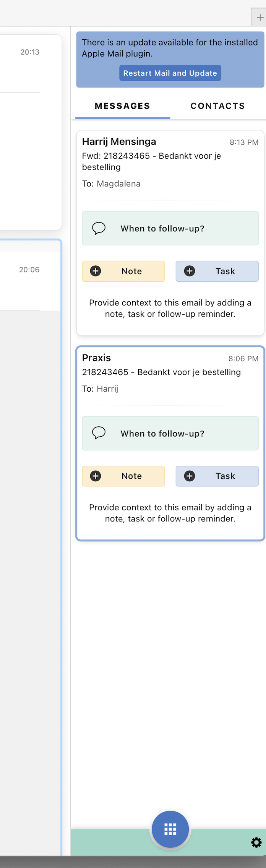
Task: Select the Praxis message card title
Action: click(97, 358)
